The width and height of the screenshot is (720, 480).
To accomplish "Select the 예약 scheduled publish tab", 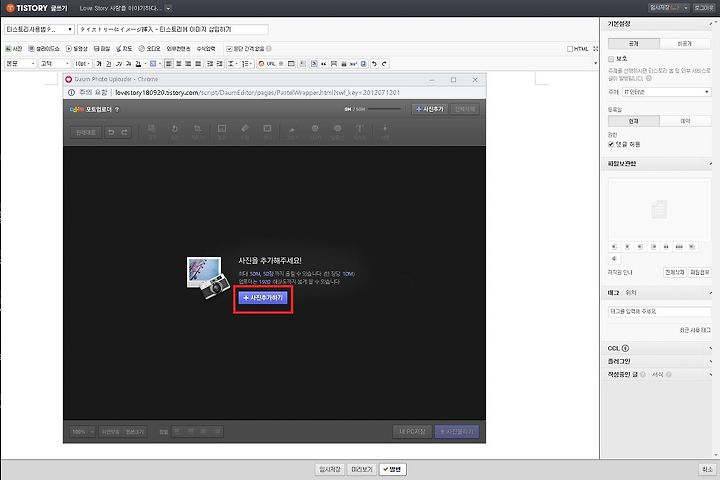I will pos(685,121).
